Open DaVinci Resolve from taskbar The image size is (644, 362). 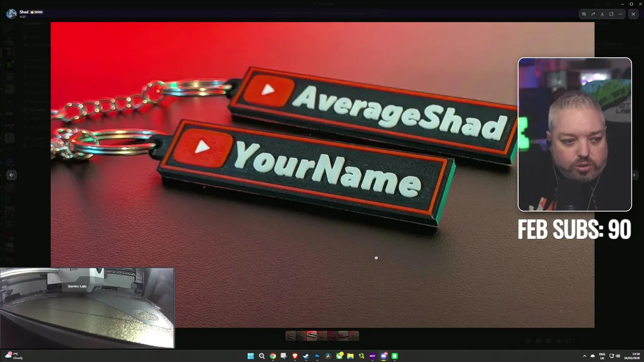pyautogui.click(x=328, y=356)
